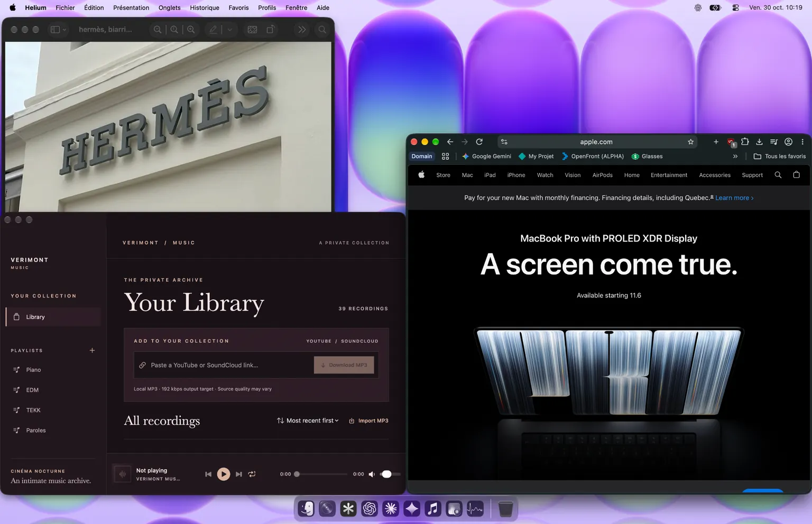
Task: Click the Download MP3 button
Action: 344,365
